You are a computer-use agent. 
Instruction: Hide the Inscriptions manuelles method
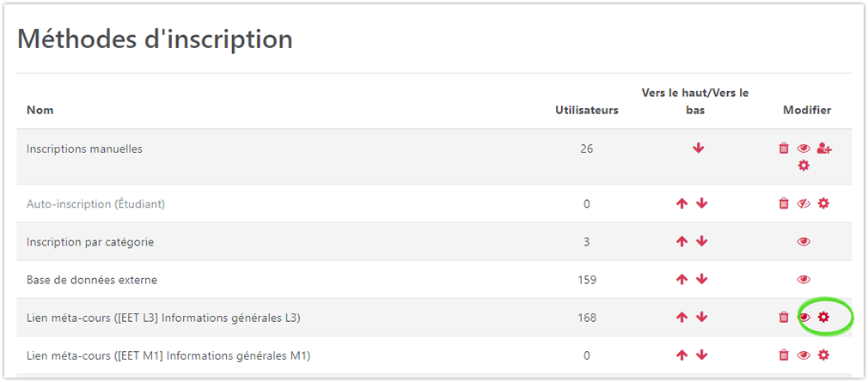pyautogui.click(x=804, y=149)
